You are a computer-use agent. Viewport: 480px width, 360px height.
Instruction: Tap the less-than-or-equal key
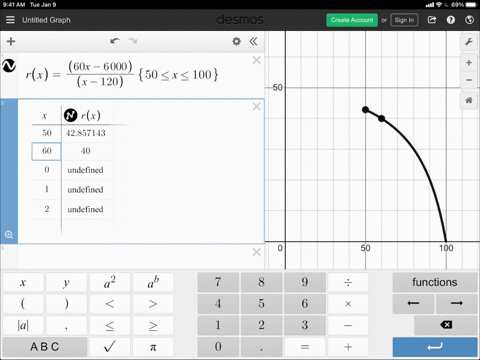click(110, 325)
